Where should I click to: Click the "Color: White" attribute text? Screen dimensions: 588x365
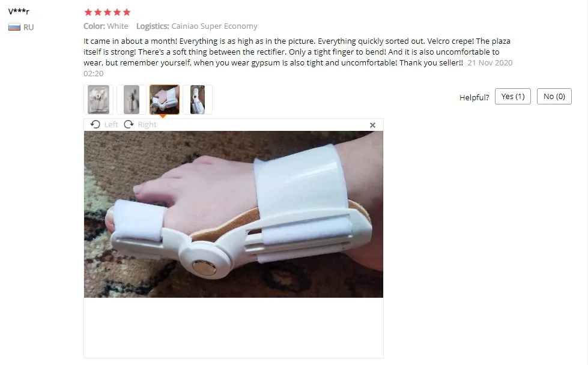(106, 26)
